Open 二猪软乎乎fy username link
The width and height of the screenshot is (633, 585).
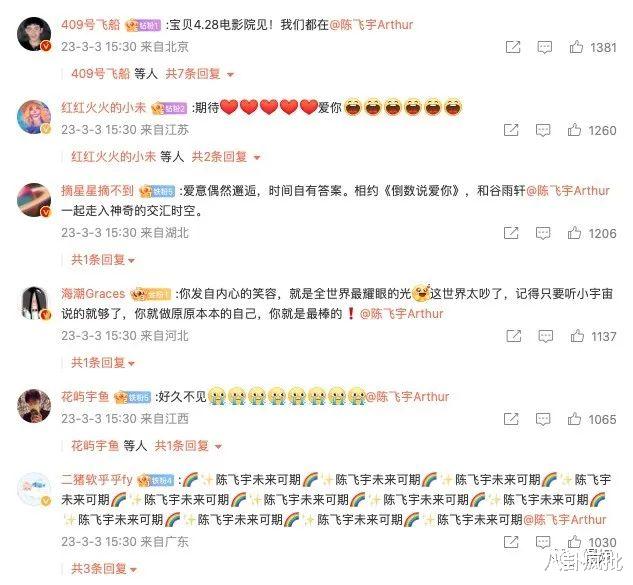pyautogui.click(x=97, y=480)
